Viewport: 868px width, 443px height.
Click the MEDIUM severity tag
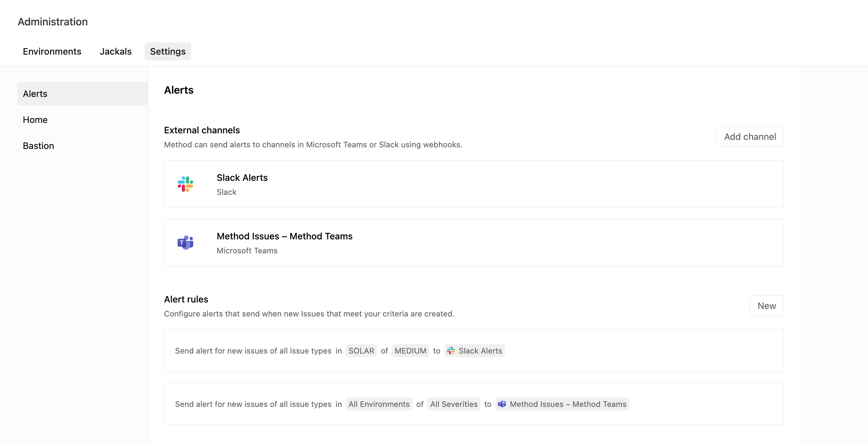[410, 351]
